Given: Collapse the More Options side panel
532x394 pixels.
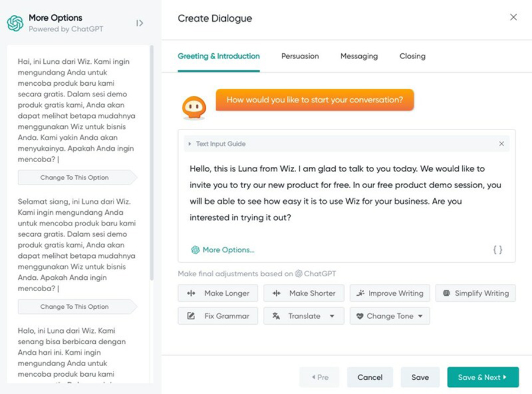Looking at the screenshot, I should click(140, 23).
